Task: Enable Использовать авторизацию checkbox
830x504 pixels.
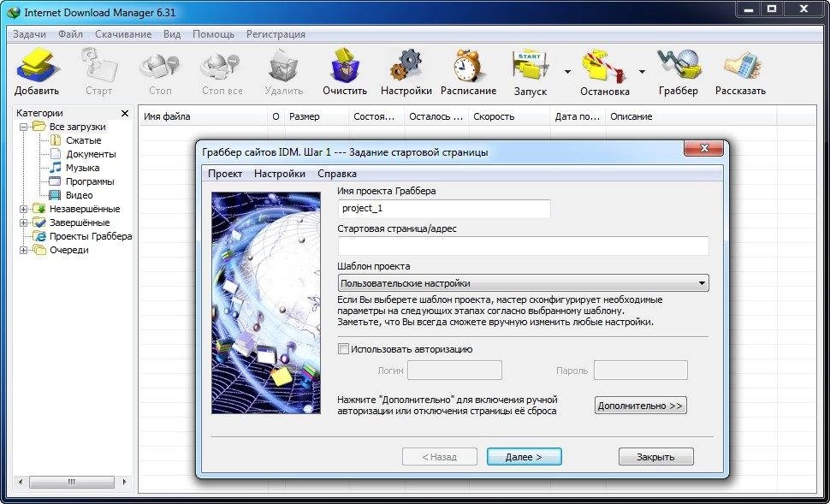Action: [x=343, y=349]
